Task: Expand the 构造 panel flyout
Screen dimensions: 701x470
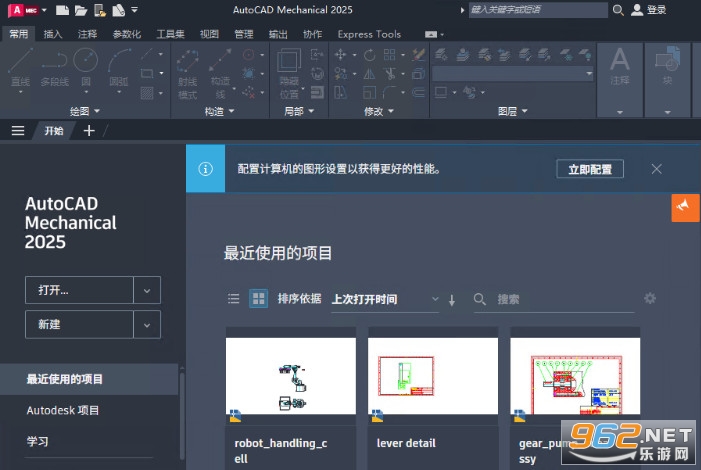Action: tap(220, 111)
